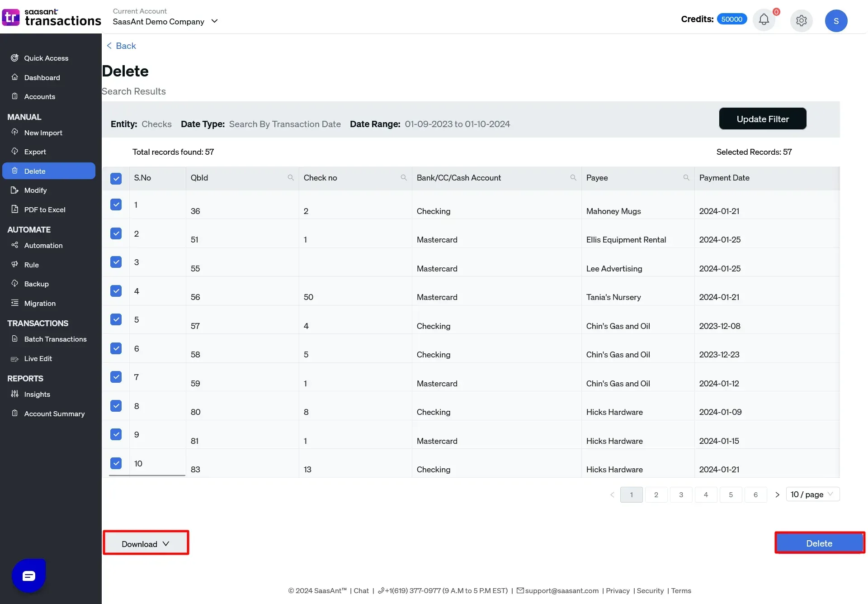Go to pagination page 4
Screen dimensions: 868x604
point(706,495)
